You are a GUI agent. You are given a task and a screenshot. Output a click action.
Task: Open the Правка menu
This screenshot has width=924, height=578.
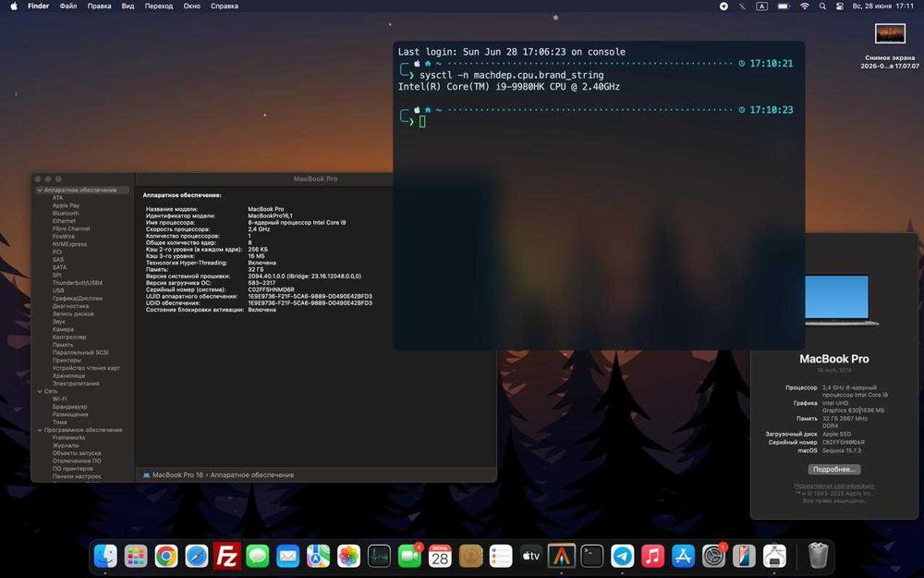pyautogui.click(x=99, y=6)
